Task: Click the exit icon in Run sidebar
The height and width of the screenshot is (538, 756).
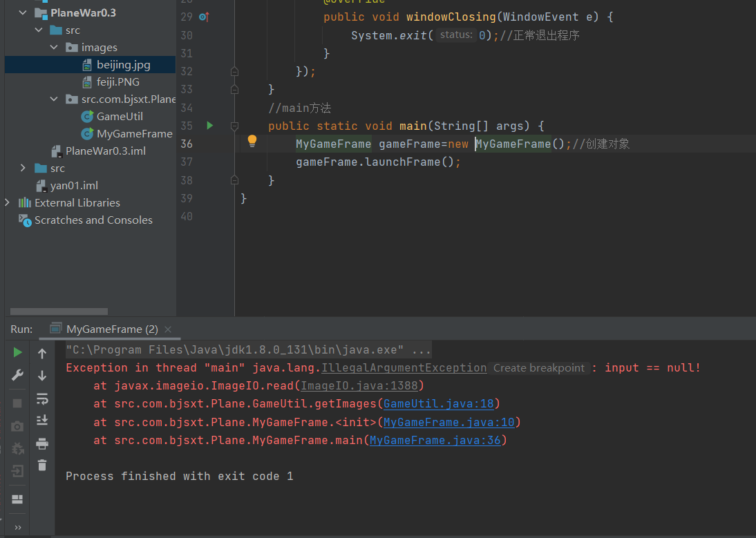Action: [17, 470]
